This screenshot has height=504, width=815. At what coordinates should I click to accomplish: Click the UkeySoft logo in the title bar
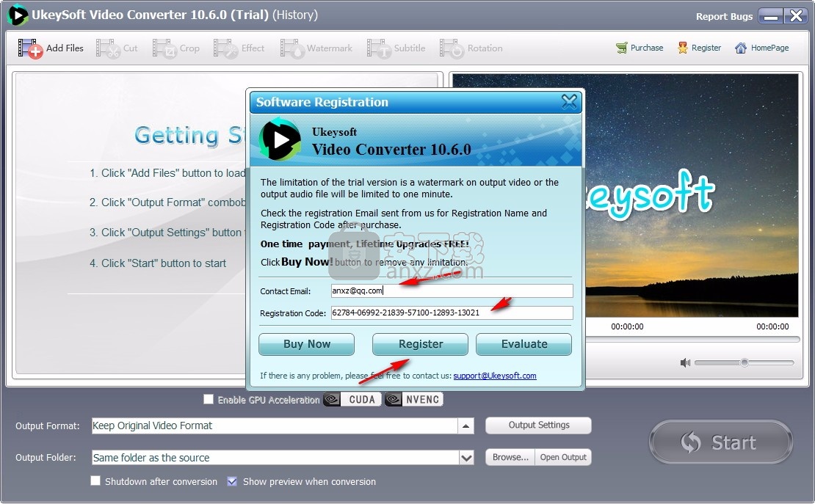[x=17, y=15]
